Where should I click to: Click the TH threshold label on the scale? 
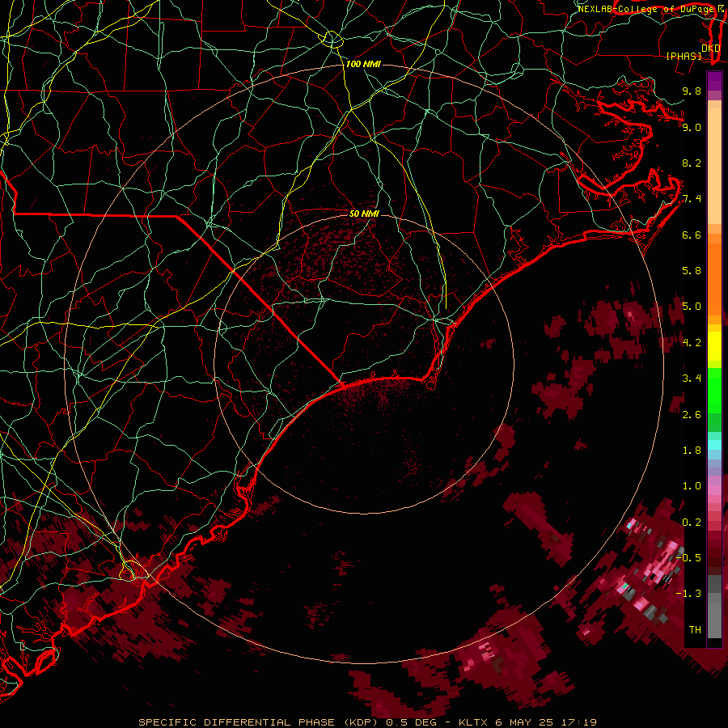tap(695, 630)
